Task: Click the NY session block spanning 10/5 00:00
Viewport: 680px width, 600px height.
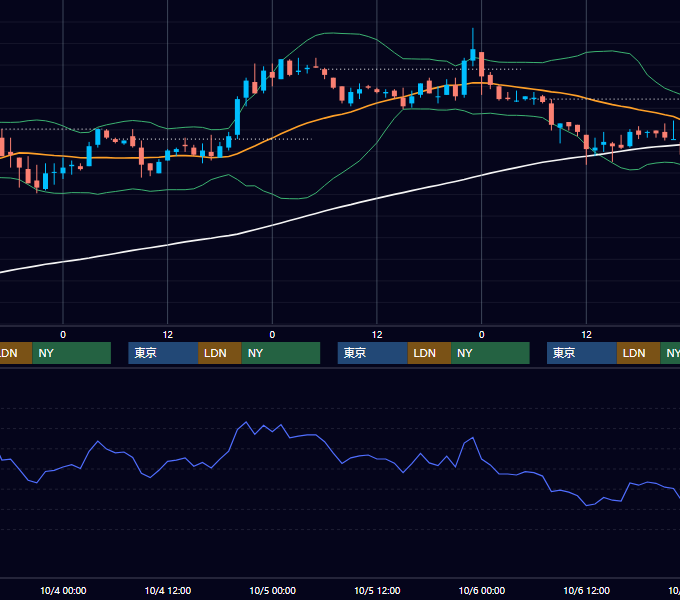Action: pyautogui.click(x=281, y=353)
